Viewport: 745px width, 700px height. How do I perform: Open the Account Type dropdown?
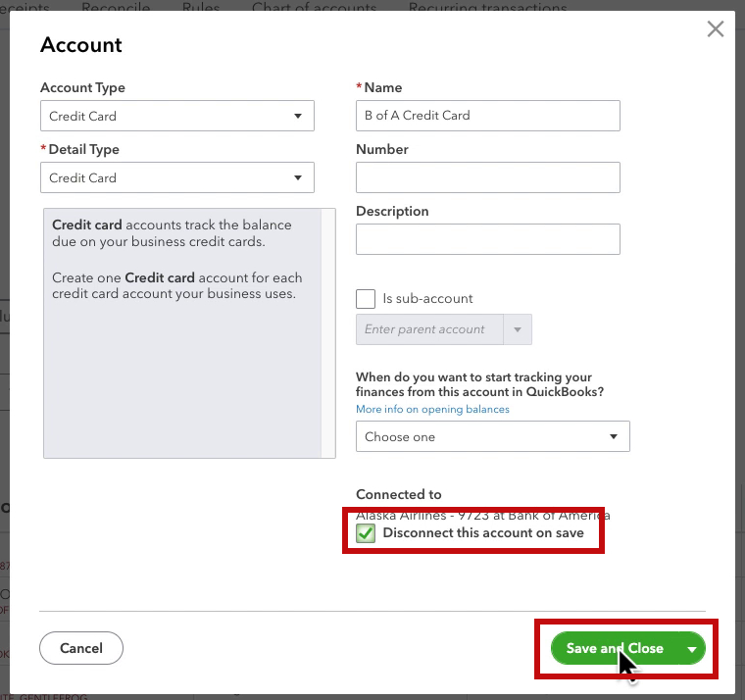pos(176,116)
